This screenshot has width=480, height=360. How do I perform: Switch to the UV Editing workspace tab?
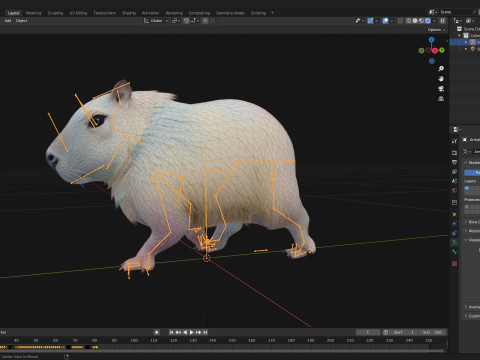click(x=78, y=13)
